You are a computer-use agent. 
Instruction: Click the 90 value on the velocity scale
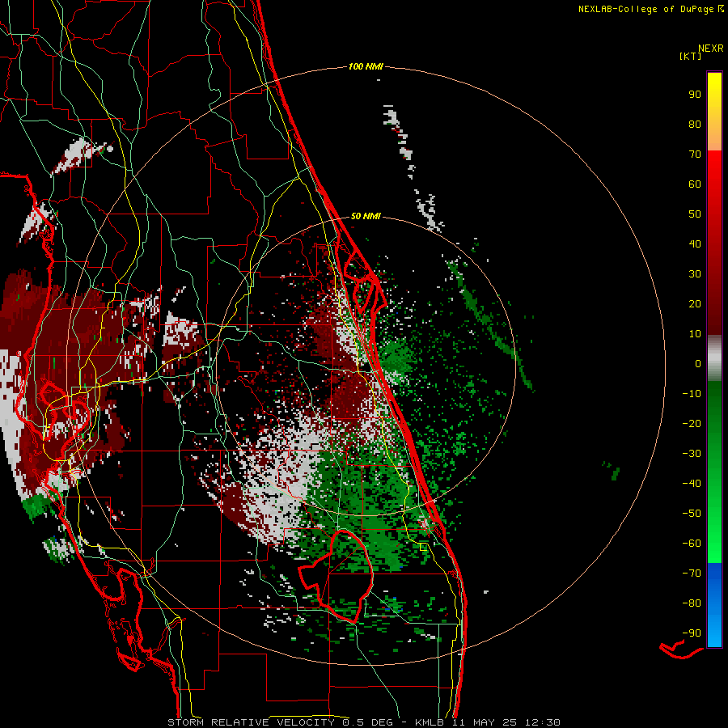pyautogui.click(x=695, y=95)
